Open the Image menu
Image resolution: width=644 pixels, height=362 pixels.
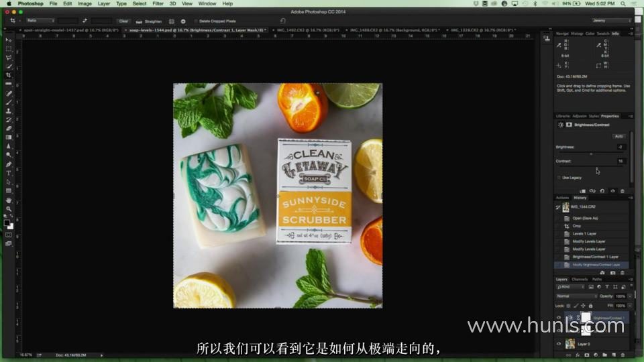pyautogui.click(x=85, y=4)
